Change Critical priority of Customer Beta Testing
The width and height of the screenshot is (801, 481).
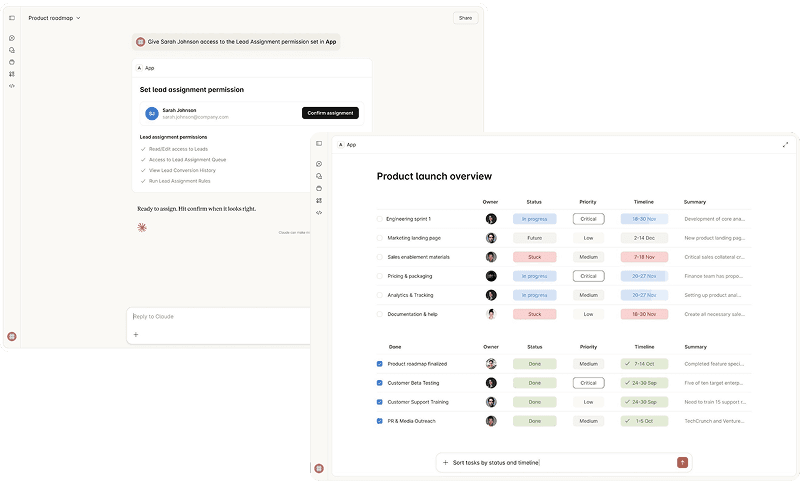pyautogui.click(x=588, y=383)
